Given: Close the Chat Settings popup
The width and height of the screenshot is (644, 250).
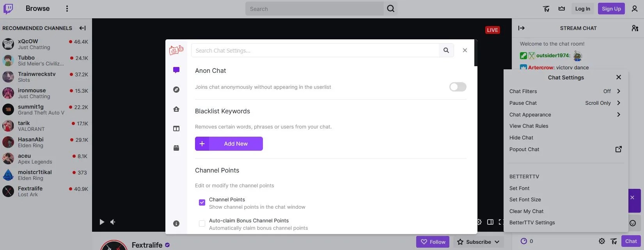Looking at the screenshot, I should coord(618,77).
